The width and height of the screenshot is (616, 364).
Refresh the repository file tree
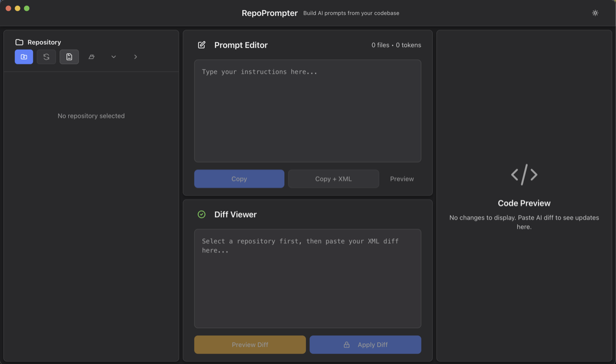[46, 56]
